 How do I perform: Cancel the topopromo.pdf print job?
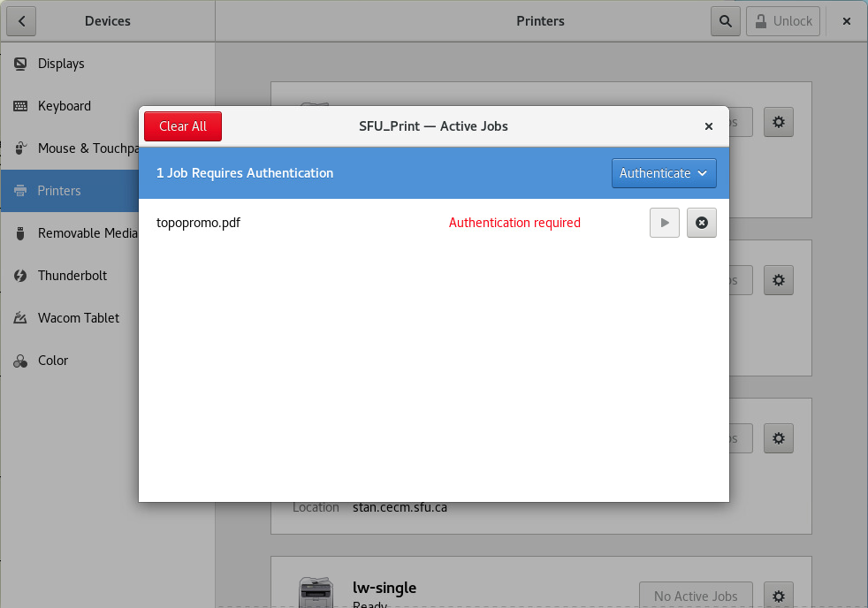point(702,223)
